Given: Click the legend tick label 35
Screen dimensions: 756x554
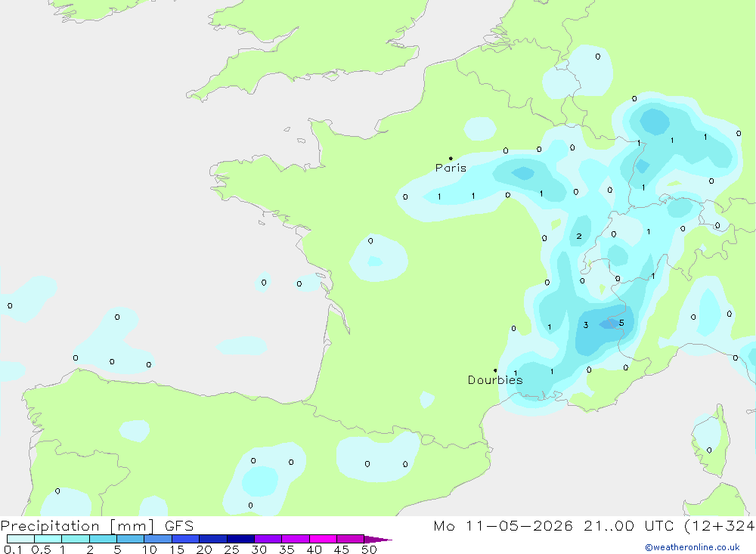Looking at the screenshot, I should coord(287,549).
